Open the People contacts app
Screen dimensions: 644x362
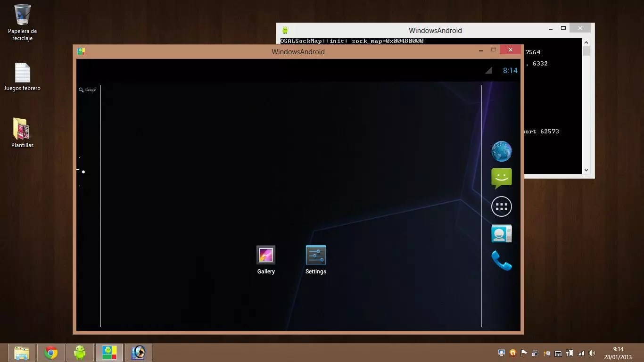coord(501,233)
